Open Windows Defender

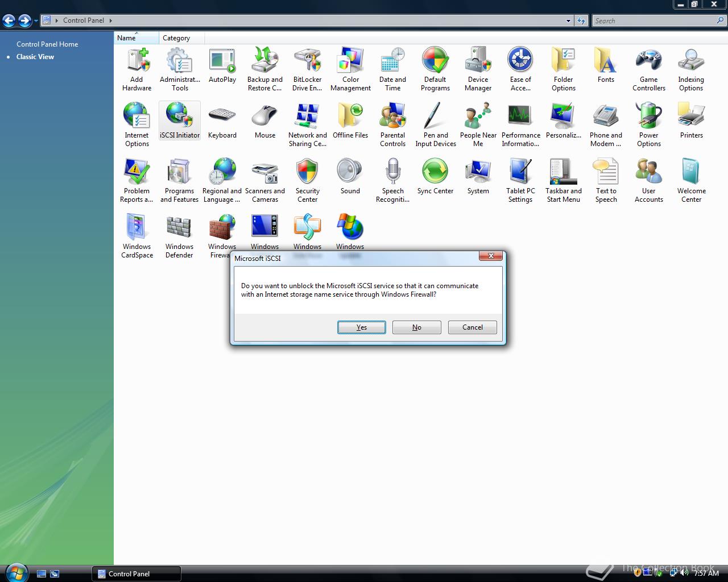[x=180, y=236]
